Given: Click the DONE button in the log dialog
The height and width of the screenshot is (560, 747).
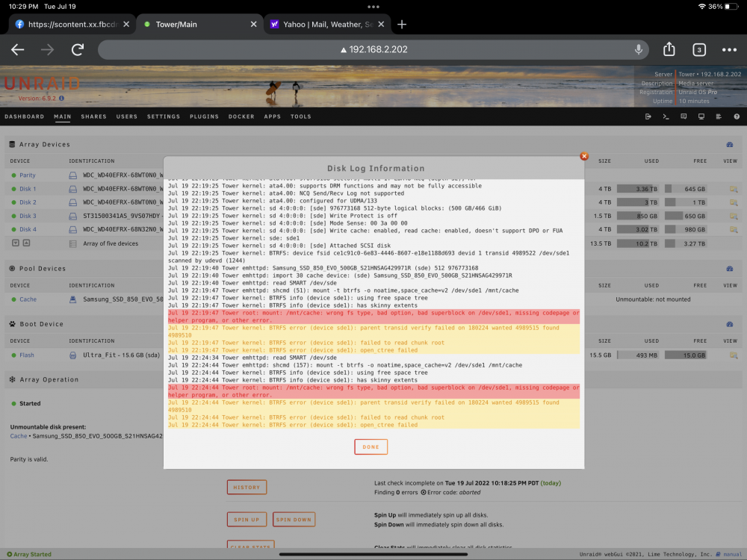Looking at the screenshot, I should [x=371, y=447].
